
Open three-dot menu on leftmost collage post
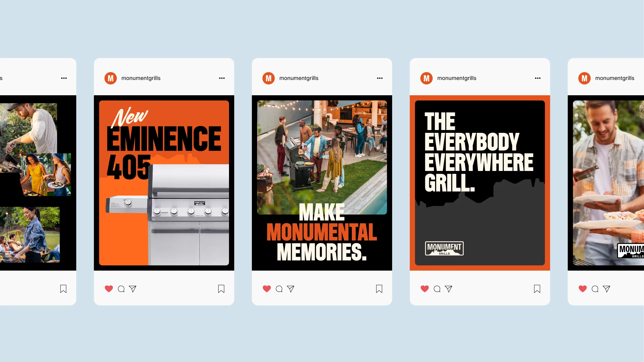click(64, 78)
